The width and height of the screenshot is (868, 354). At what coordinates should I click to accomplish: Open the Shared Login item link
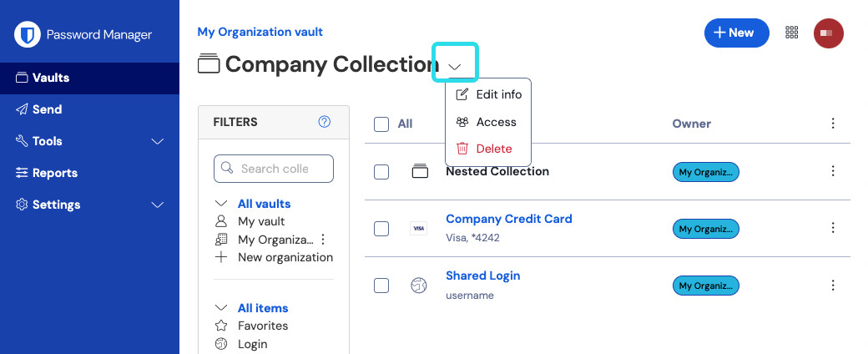click(482, 276)
